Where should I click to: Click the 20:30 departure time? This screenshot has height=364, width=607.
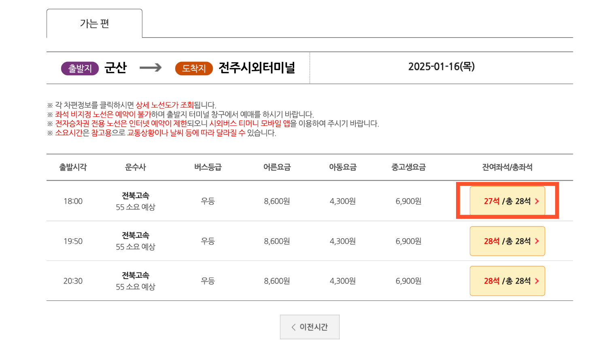tap(73, 281)
